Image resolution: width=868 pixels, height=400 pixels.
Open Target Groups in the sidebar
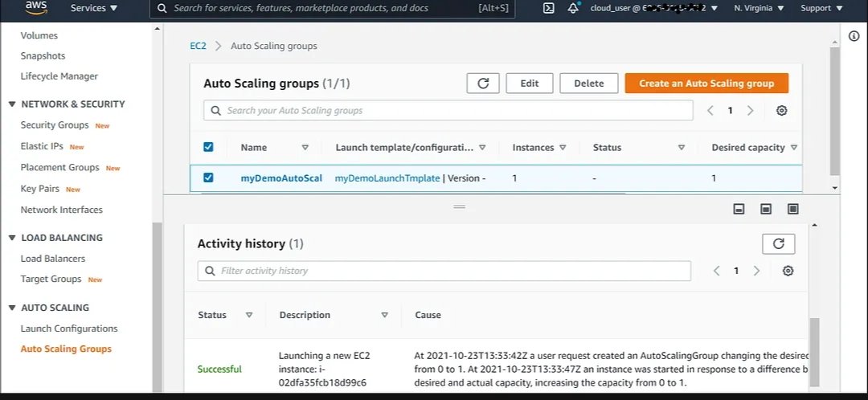coord(51,279)
